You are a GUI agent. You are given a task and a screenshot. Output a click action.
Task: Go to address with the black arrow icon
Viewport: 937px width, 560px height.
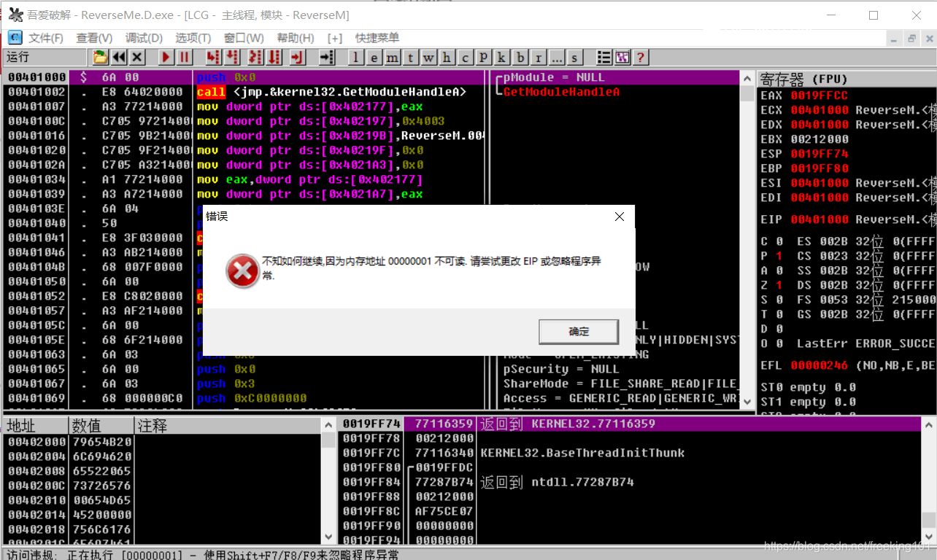pos(327,57)
